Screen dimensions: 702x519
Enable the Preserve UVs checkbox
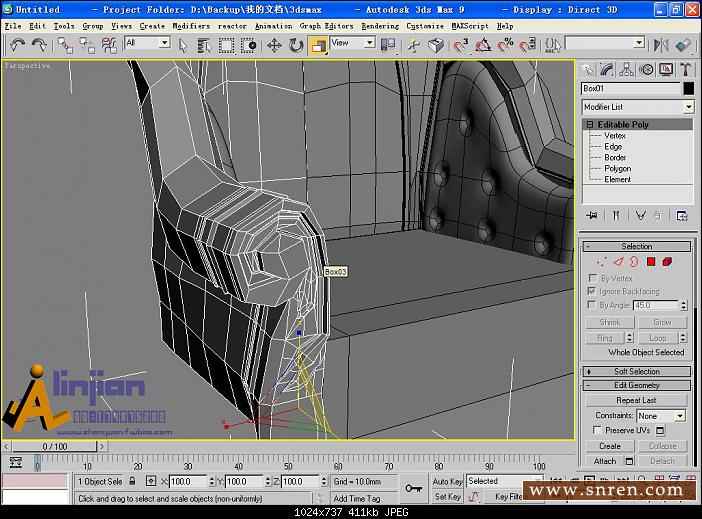[x=597, y=430]
